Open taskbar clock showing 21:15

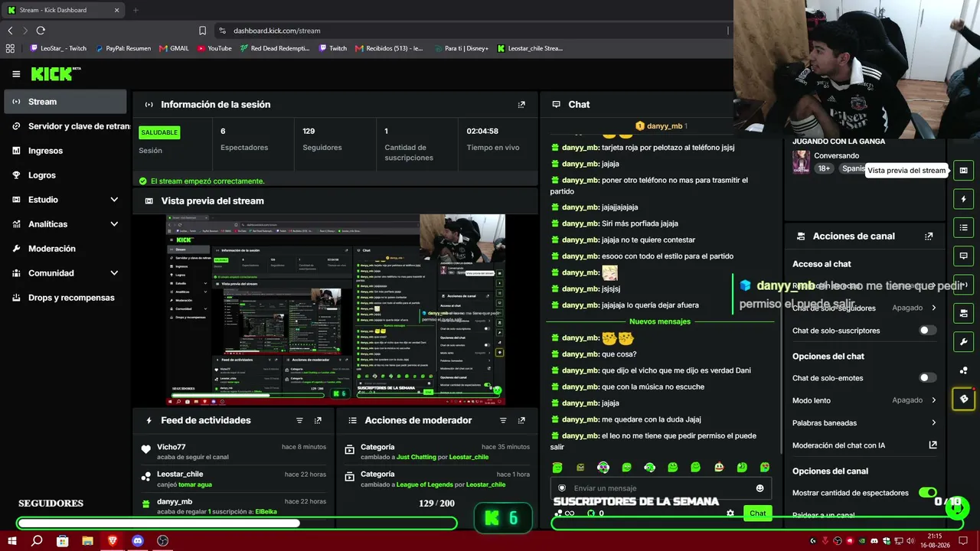(x=935, y=541)
